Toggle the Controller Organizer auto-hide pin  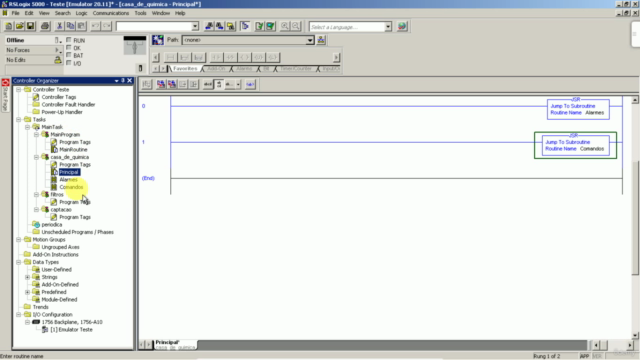coord(123,80)
